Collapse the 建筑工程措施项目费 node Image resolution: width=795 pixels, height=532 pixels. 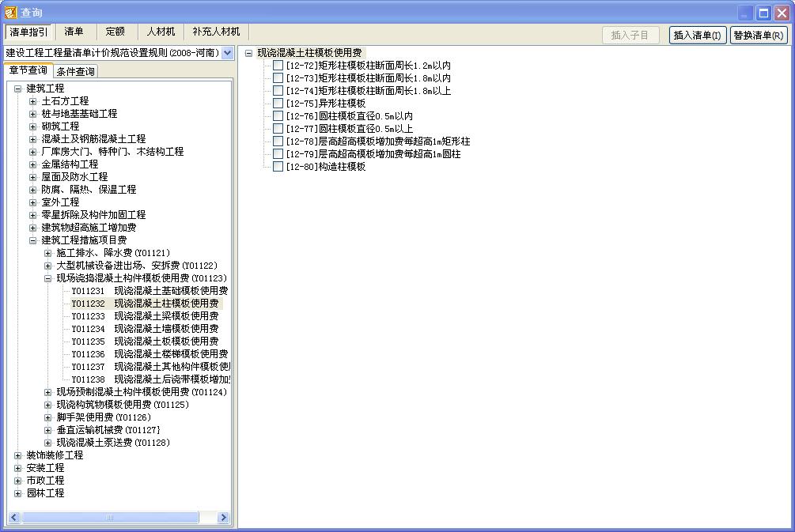coord(33,240)
